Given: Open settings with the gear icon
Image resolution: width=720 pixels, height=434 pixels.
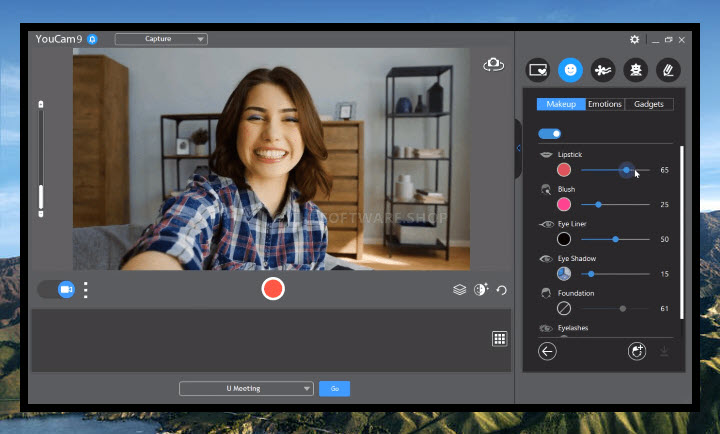Looking at the screenshot, I should [x=634, y=39].
